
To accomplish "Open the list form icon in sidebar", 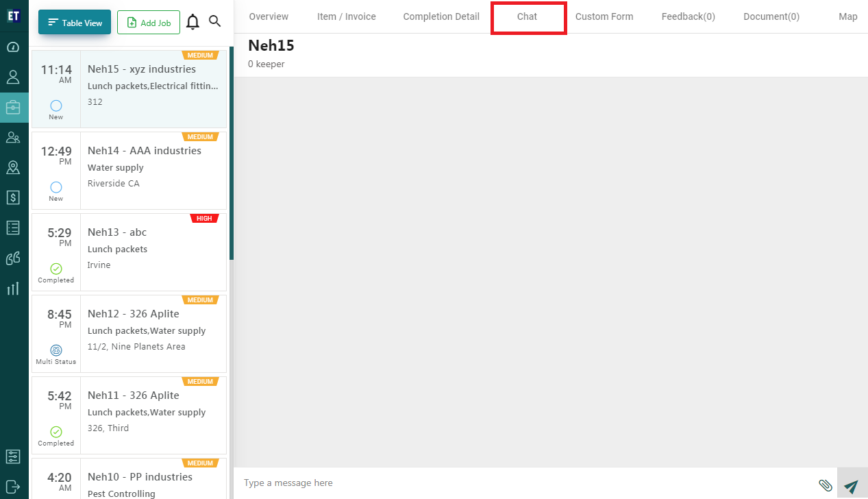I will 13,228.
